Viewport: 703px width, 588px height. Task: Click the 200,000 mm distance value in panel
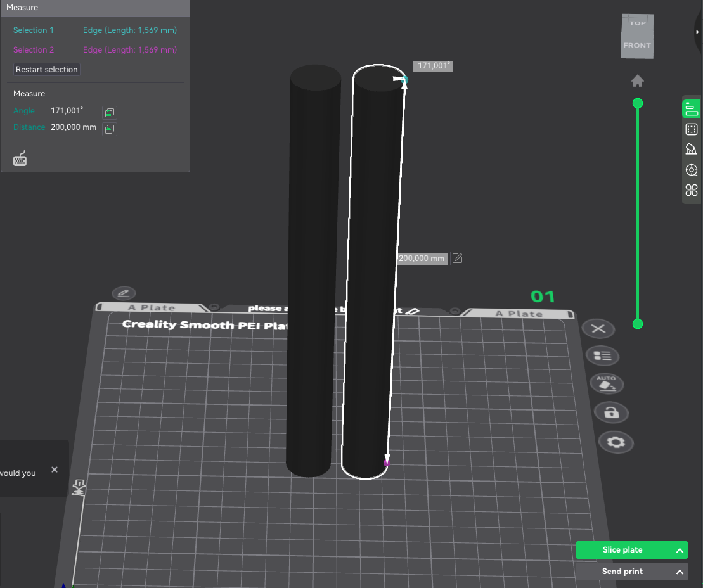coord(74,127)
